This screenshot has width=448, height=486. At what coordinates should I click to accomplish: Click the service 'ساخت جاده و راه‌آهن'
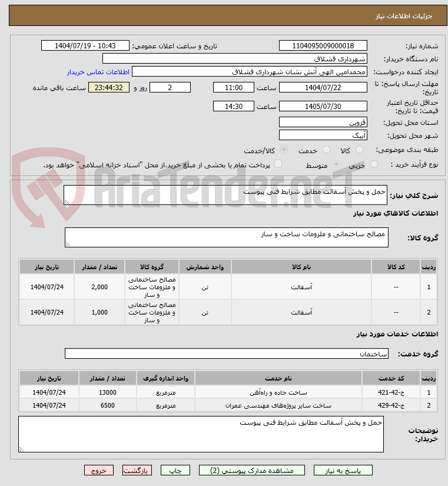coord(278,392)
